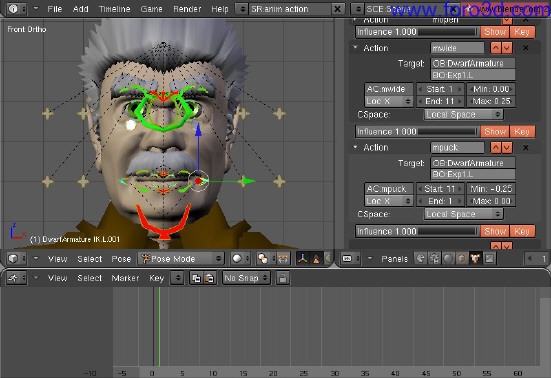
Task: Toggle move object centers only button
Action: pyautogui.click(x=283, y=259)
